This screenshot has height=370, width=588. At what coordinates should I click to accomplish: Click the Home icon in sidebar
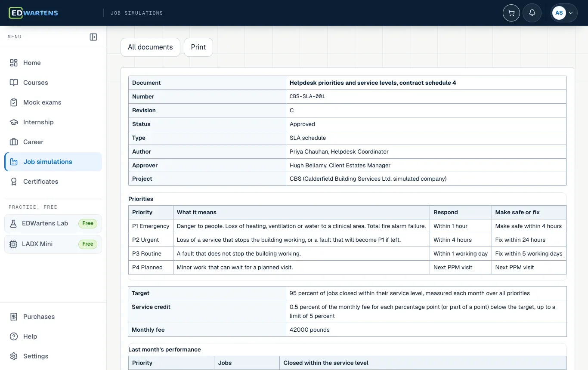pos(14,63)
